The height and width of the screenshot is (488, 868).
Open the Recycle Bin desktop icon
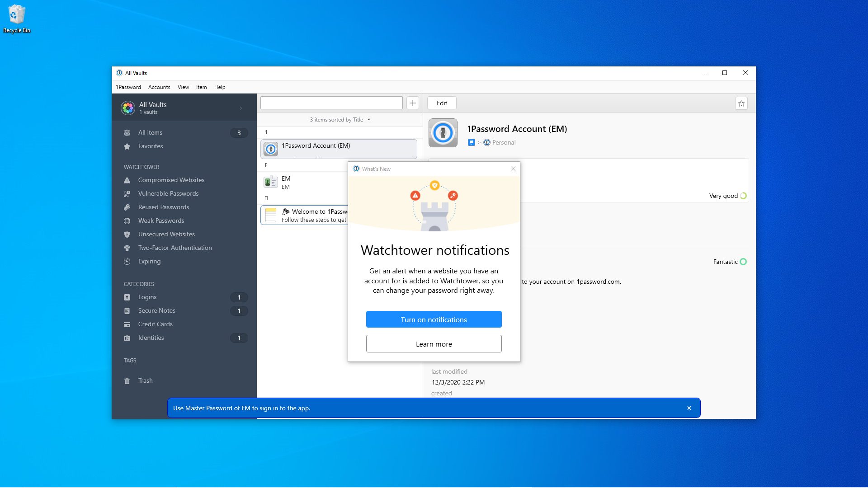(x=17, y=19)
